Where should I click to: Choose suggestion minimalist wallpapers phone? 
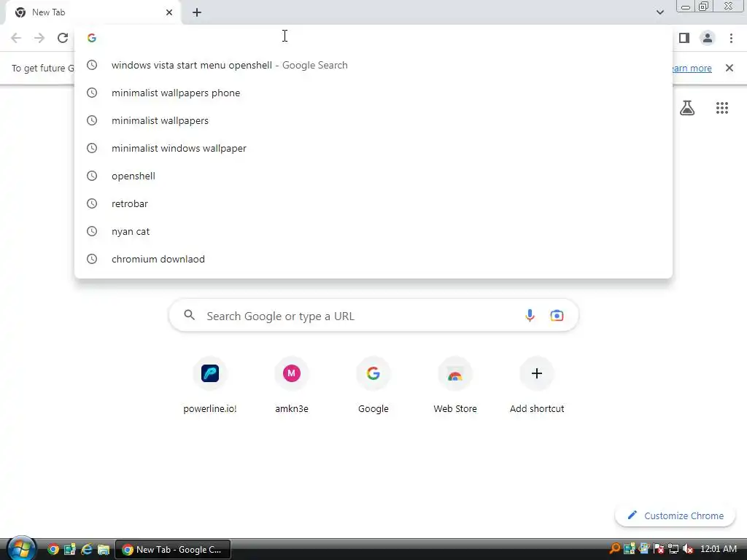click(x=373, y=93)
